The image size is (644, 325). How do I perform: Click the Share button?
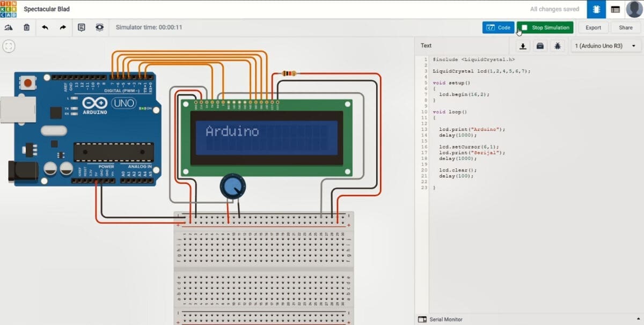click(625, 27)
